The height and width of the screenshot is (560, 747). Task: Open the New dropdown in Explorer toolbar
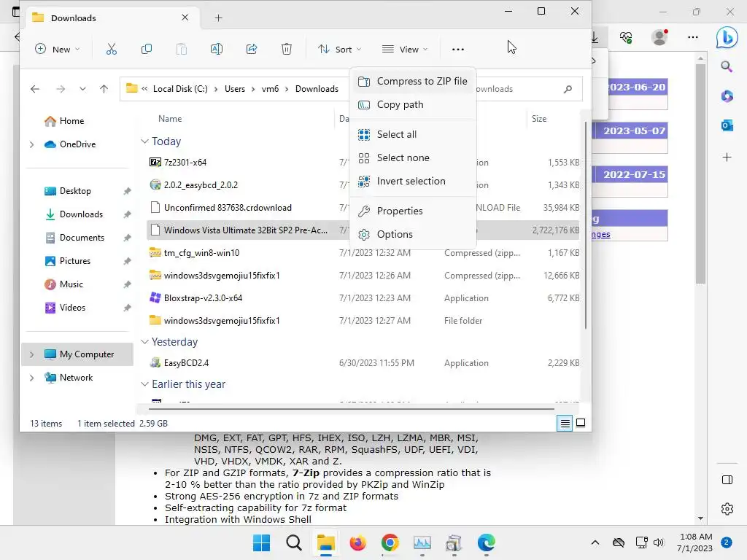coord(57,49)
